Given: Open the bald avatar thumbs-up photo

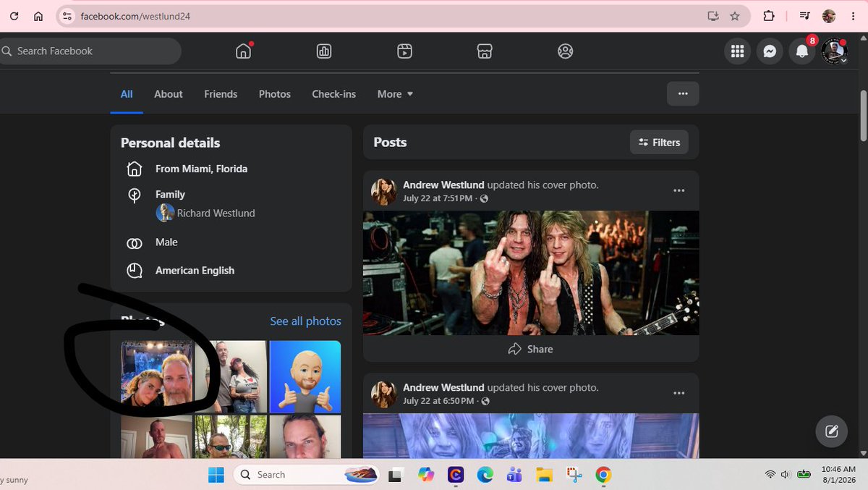Looking at the screenshot, I should click(x=305, y=376).
